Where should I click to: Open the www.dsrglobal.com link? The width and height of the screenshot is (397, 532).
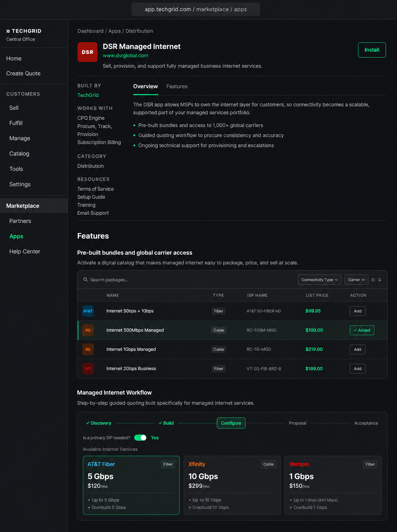pyautogui.click(x=125, y=56)
